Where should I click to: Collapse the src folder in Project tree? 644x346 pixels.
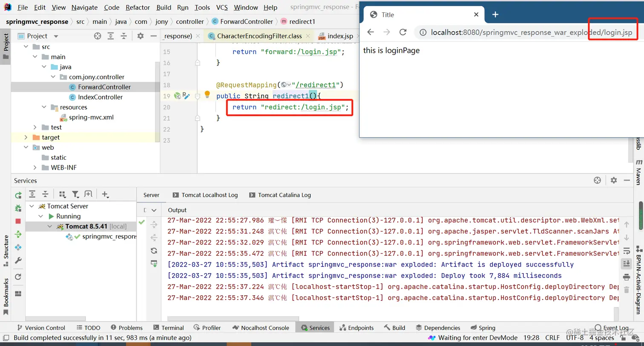coord(26,47)
